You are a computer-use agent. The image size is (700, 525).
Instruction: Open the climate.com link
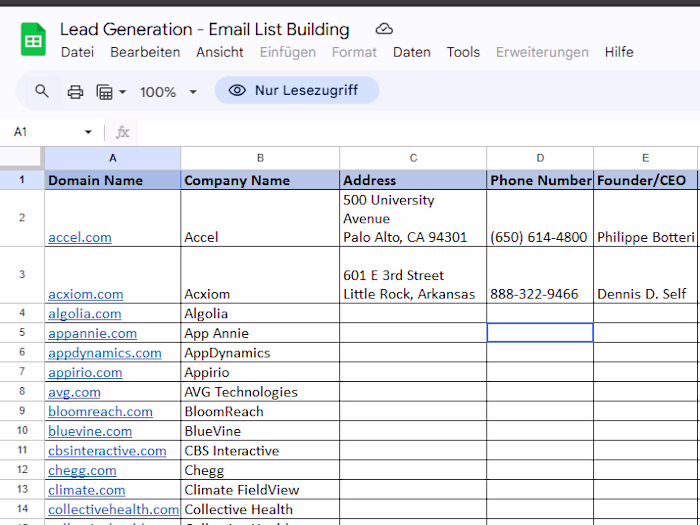coord(87,490)
